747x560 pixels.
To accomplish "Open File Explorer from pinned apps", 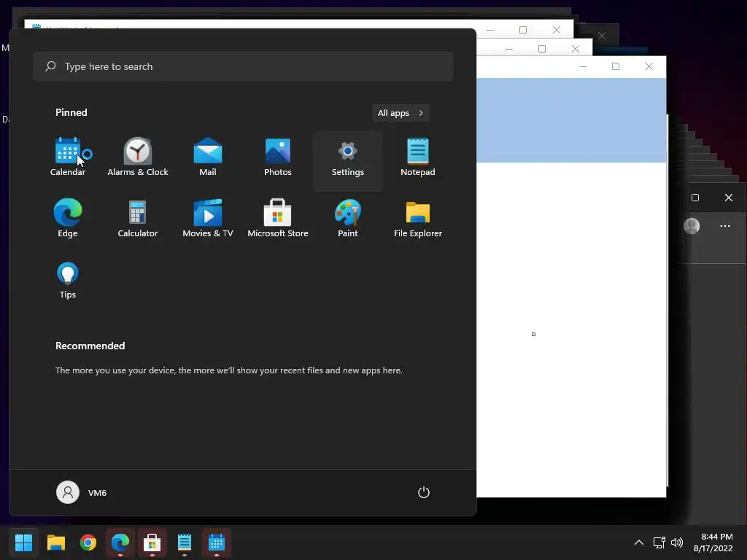I will 418,219.
